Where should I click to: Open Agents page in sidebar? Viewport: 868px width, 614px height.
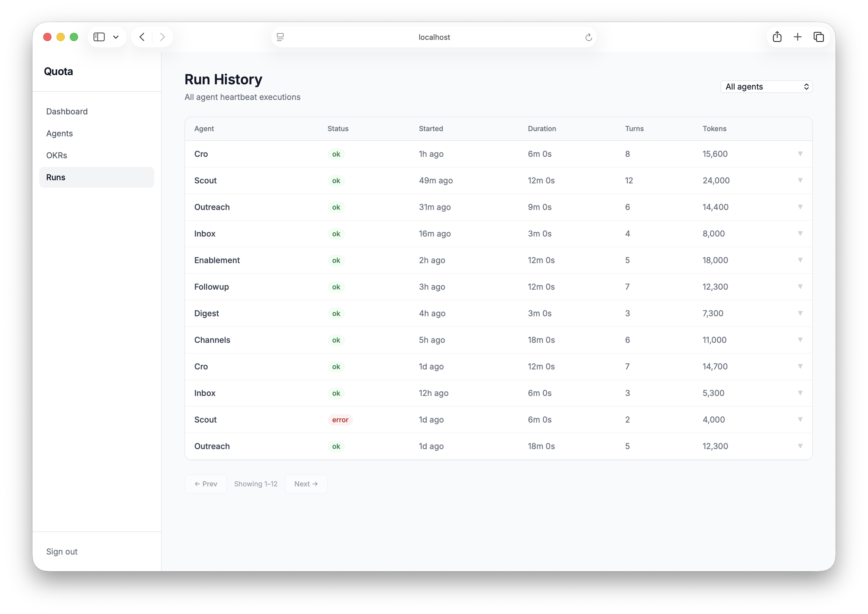(59, 133)
